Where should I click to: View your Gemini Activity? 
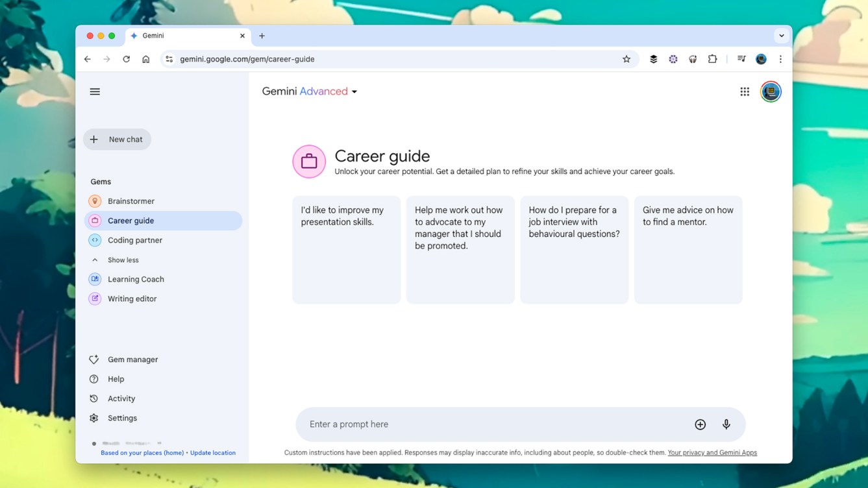pos(120,398)
